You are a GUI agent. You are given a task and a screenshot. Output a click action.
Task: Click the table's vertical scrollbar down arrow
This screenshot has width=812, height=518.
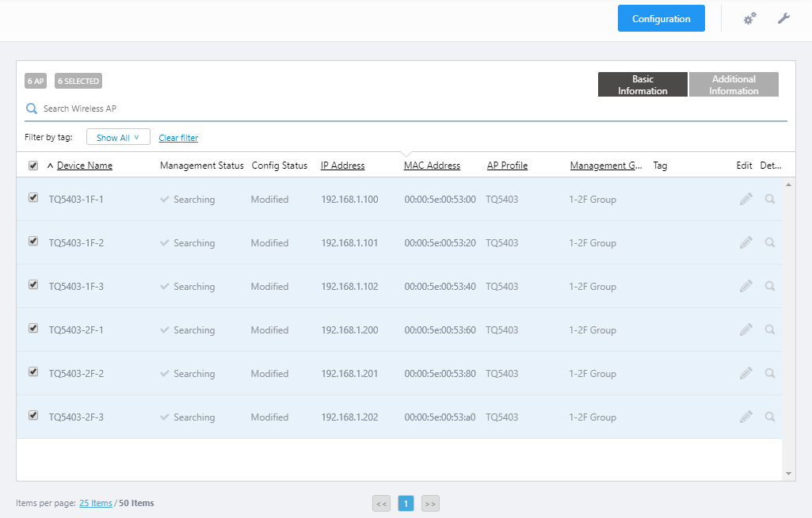point(788,474)
